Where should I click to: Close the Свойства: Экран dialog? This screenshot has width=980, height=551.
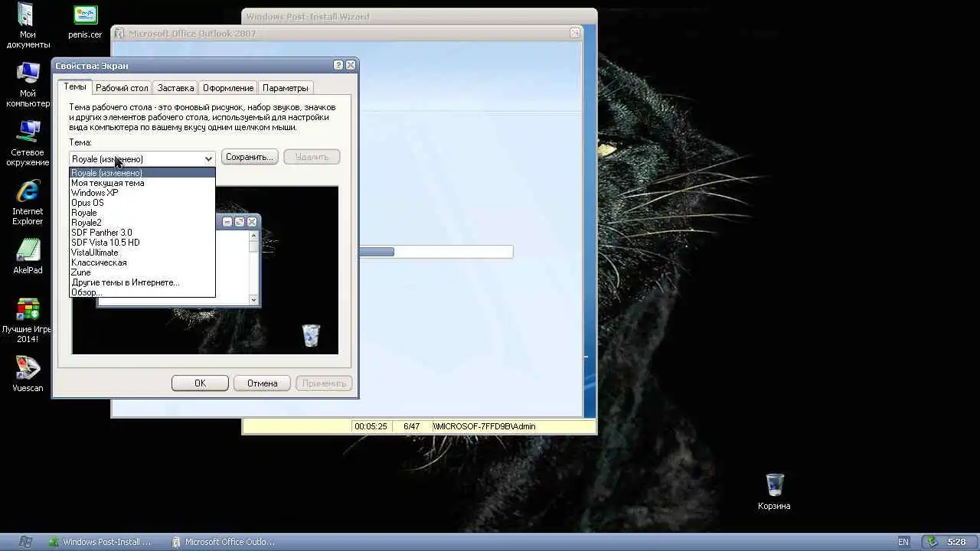[x=351, y=66]
